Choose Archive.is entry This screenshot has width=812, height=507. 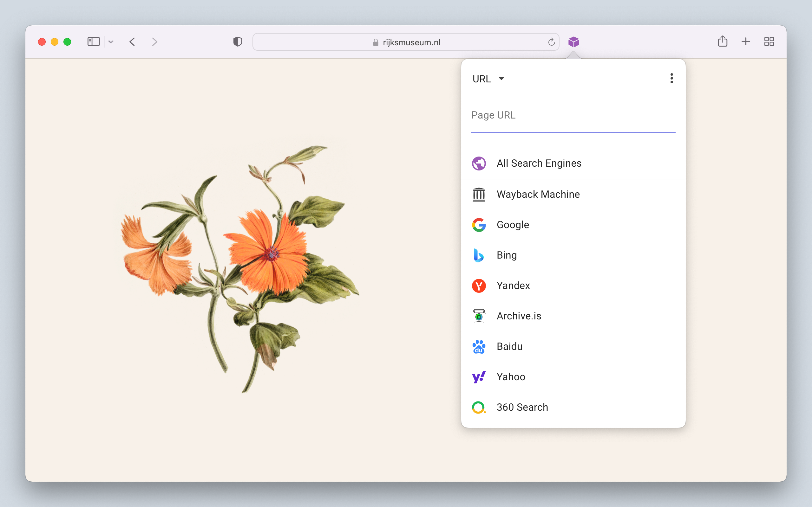coord(518,316)
